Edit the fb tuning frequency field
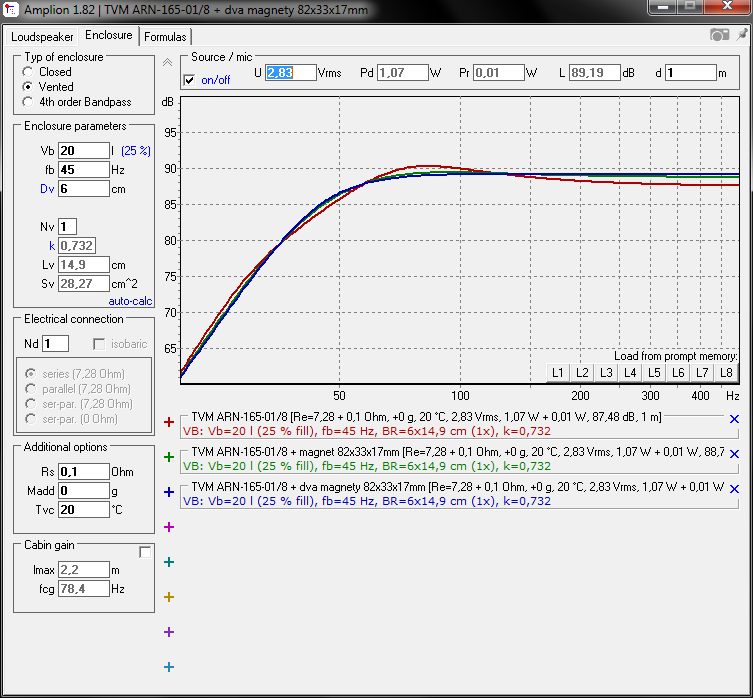This screenshot has height=698, width=753. point(84,170)
